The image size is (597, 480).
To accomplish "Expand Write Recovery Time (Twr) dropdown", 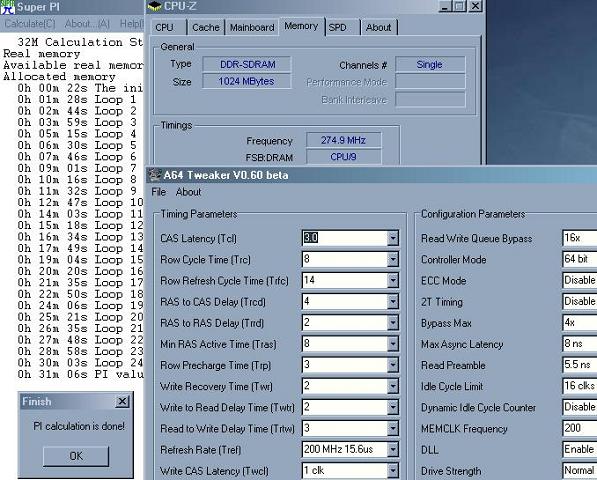I will pyautogui.click(x=392, y=386).
